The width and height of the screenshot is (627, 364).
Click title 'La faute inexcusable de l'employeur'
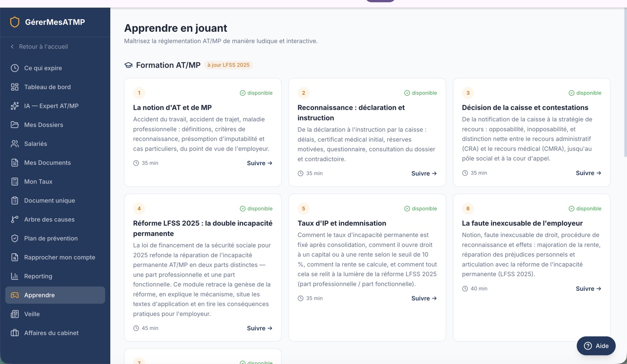522,223
